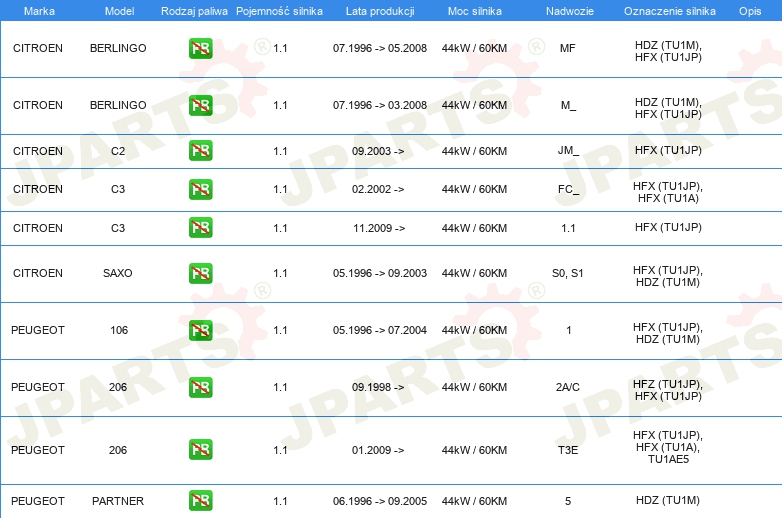
Task: Click the Marka column header
Action: pos(39,11)
